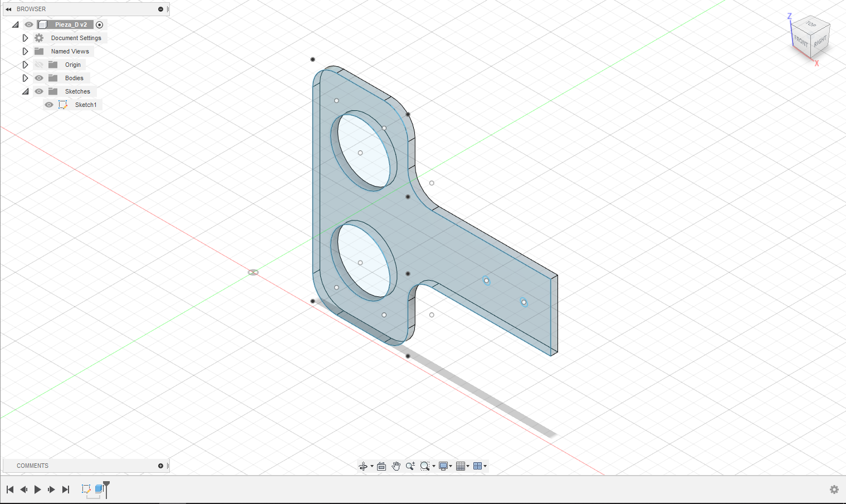846x504 pixels.
Task: Click the timeline history marker
Action: click(x=106, y=488)
